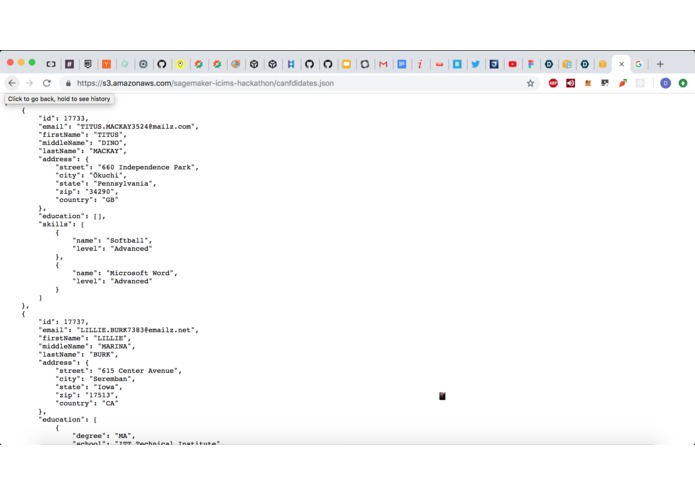Switch to the purple hashtag tab
The height and width of the screenshot is (494, 695).
click(x=70, y=64)
